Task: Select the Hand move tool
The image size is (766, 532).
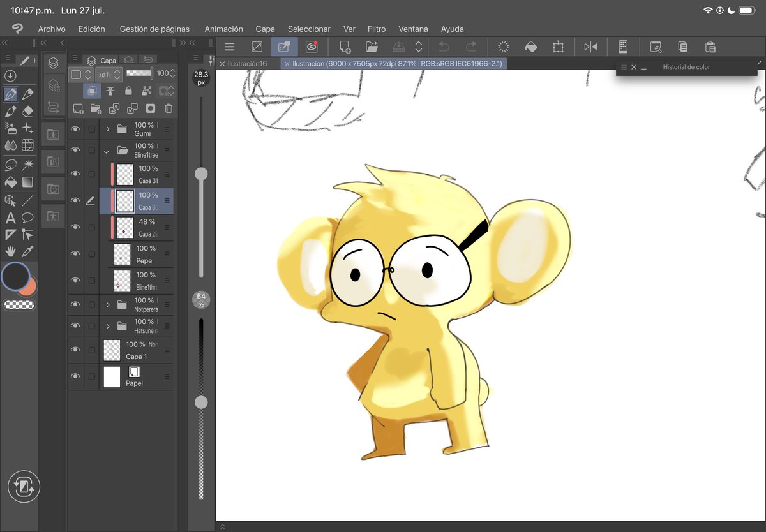Action: [x=10, y=251]
